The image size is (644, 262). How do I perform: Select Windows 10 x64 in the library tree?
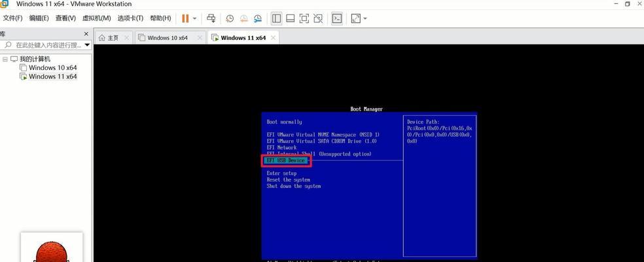(52, 68)
